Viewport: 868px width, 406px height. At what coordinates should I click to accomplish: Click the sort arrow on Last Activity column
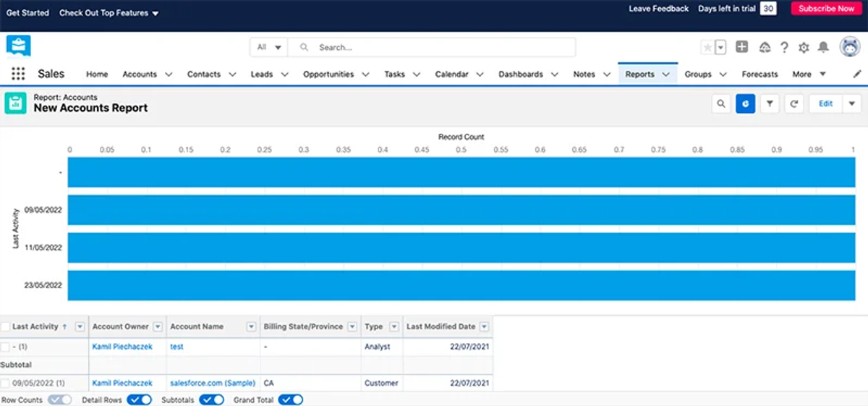click(x=64, y=326)
